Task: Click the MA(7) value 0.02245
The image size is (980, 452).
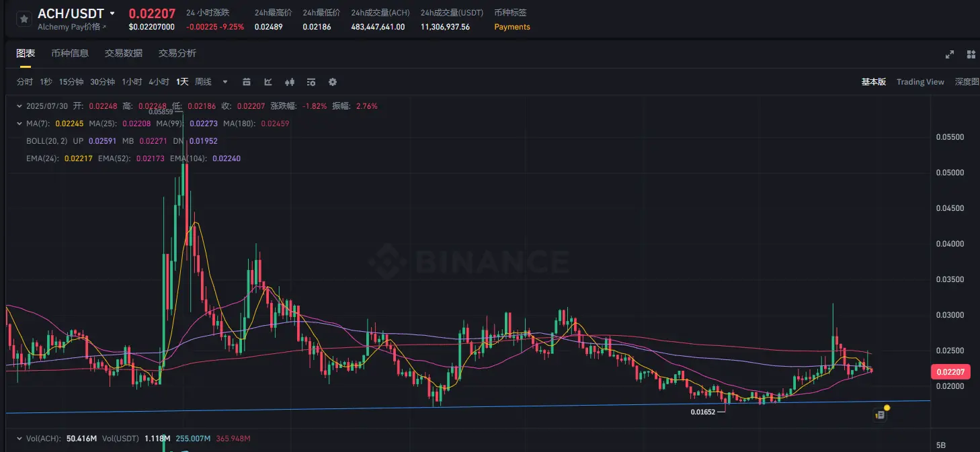Action: point(69,124)
